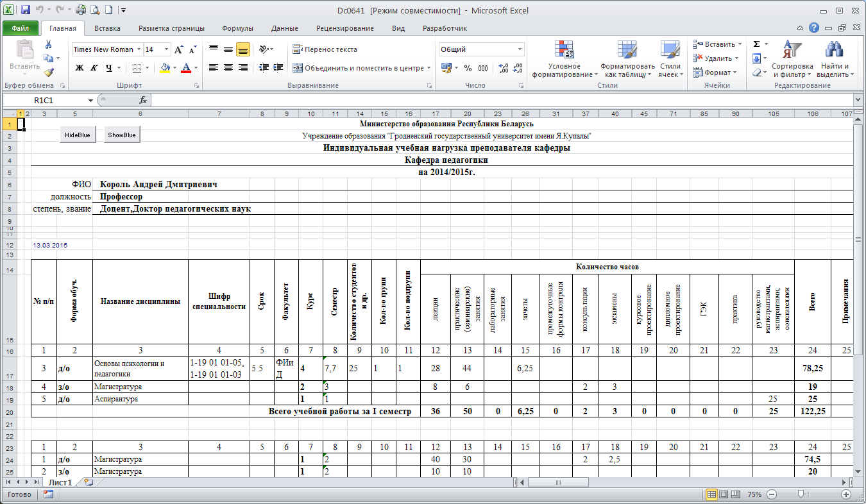The width and height of the screenshot is (866, 504).
Task: Open Conditional Formatting (Условное форматирование)
Action: click(565, 60)
